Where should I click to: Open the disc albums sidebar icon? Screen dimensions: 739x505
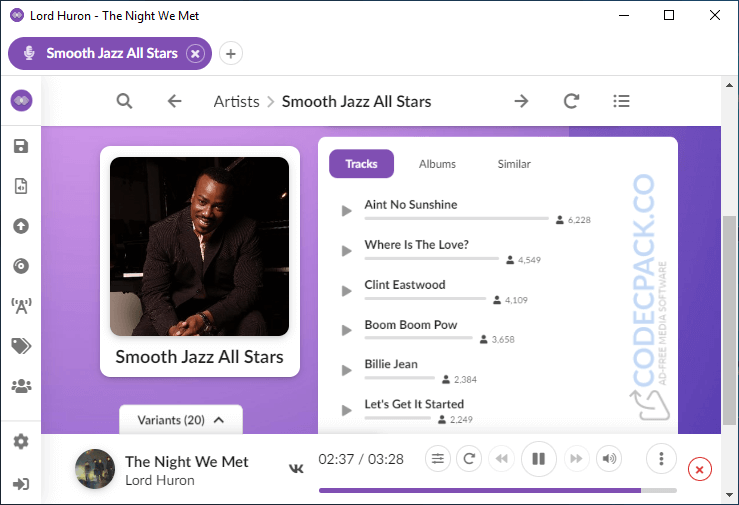tap(21, 266)
